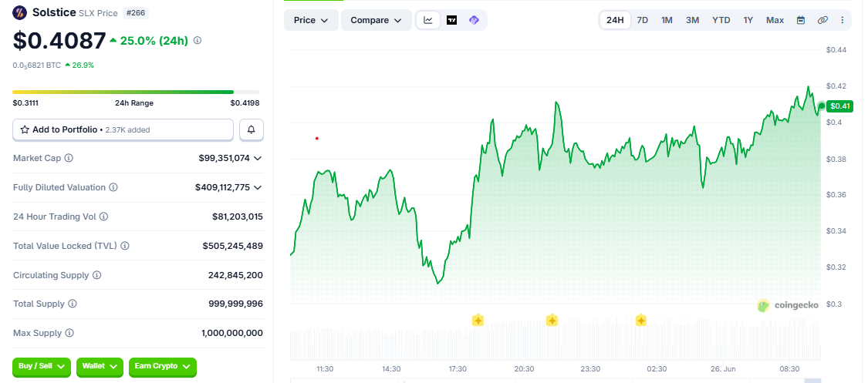Switch to the line chart view icon
The image size is (868, 383).
click(x=428, y=20)
